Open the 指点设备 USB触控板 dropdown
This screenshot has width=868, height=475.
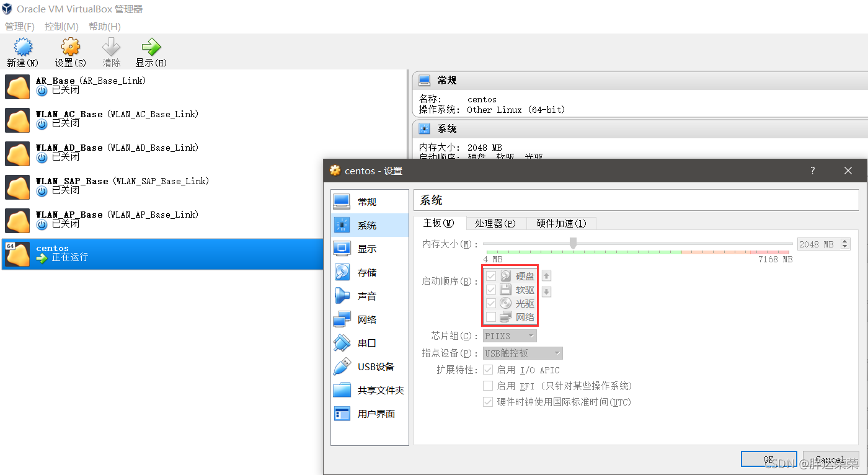523,353
